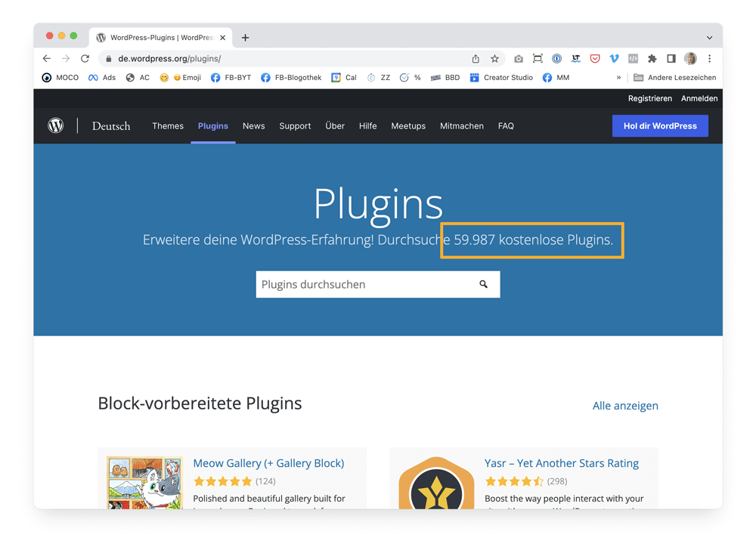Click the browser forward arrow
The width and height of the screenshot is (756, 553).
[66, 59]
